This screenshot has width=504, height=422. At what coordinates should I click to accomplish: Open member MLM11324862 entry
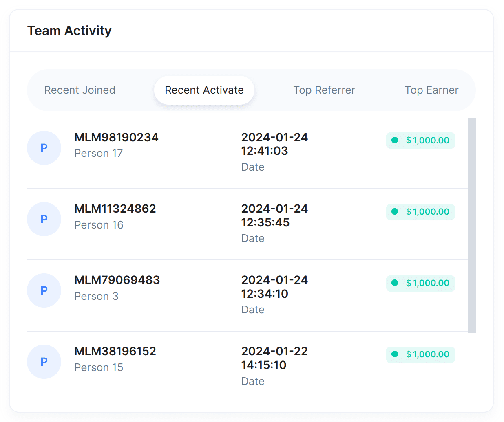[115, 209]
